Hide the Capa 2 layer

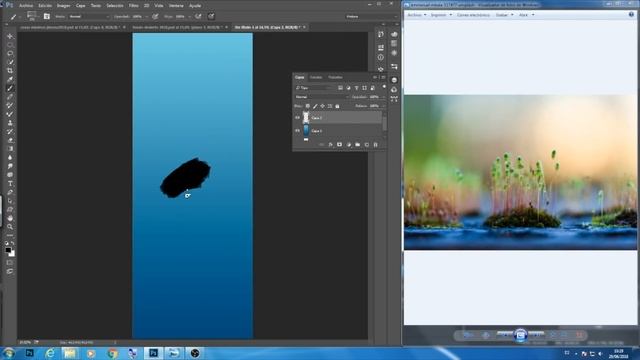(297, 118)
